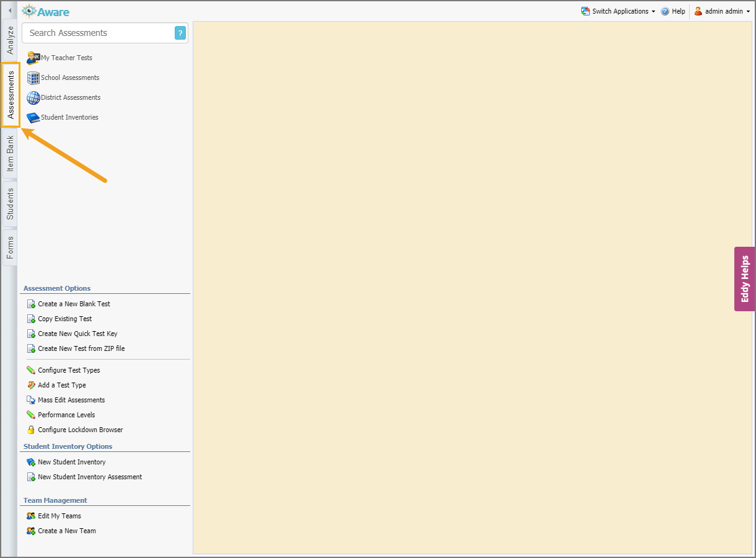756x558 pixels.
Task: Click the Edit My Teams people icon
Action: (31, 516)
